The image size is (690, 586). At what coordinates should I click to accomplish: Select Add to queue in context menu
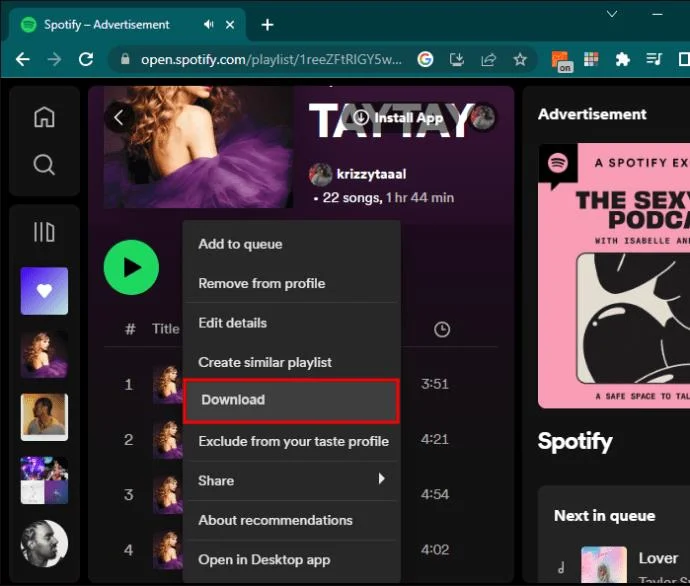292,244
